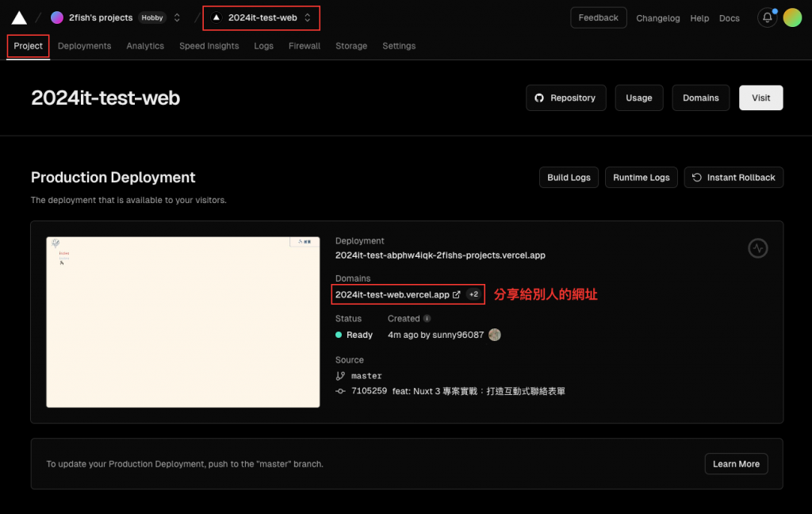Screen dimensions: 812x514
Task: Switch to the Firewall tab
Action: tap(304, 46)
